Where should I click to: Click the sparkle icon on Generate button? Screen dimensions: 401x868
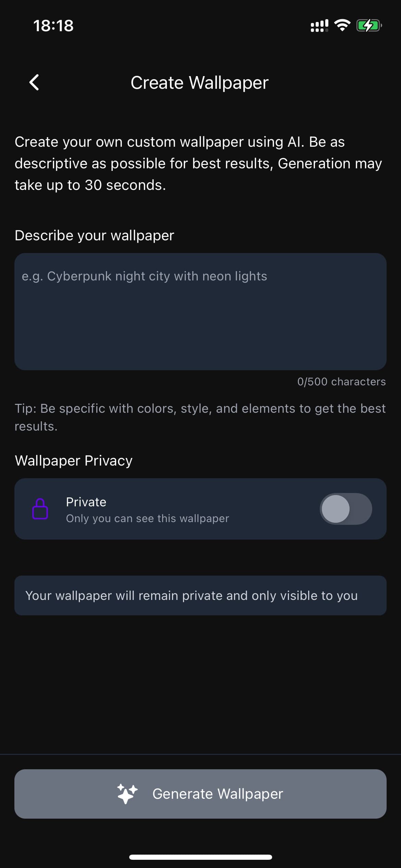(127, 794)
